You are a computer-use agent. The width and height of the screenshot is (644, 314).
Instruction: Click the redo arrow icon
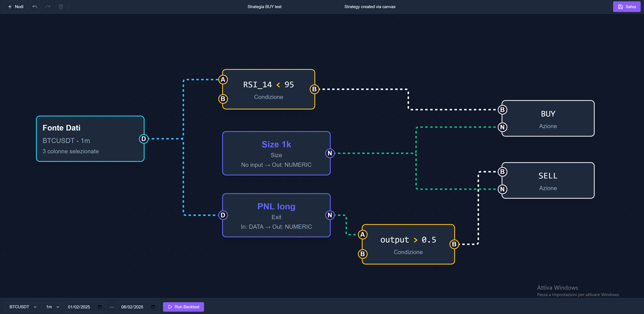(x=48, y=7)
